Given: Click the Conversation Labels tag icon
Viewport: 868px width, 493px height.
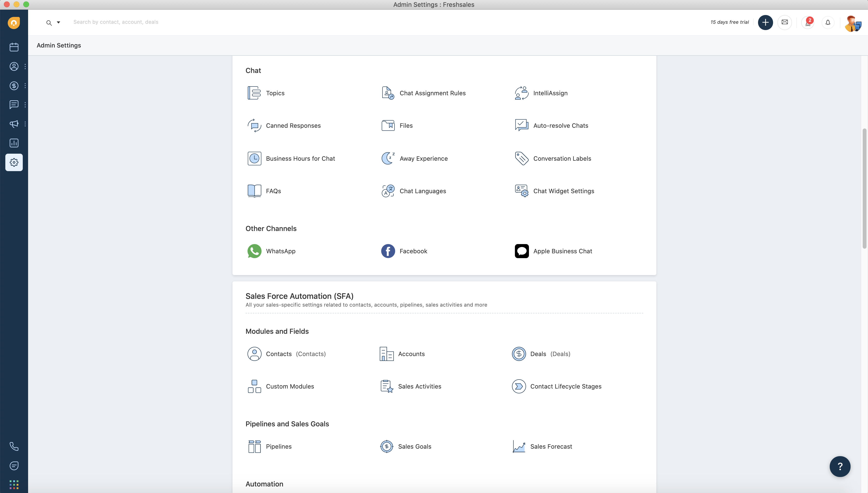Looking at the screenshot, I should point(522,158).
